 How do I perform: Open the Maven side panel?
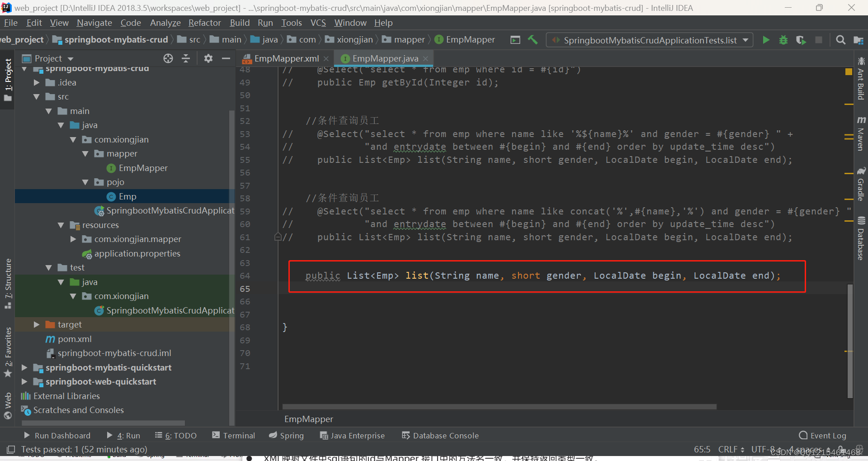[x=861, y=133]
